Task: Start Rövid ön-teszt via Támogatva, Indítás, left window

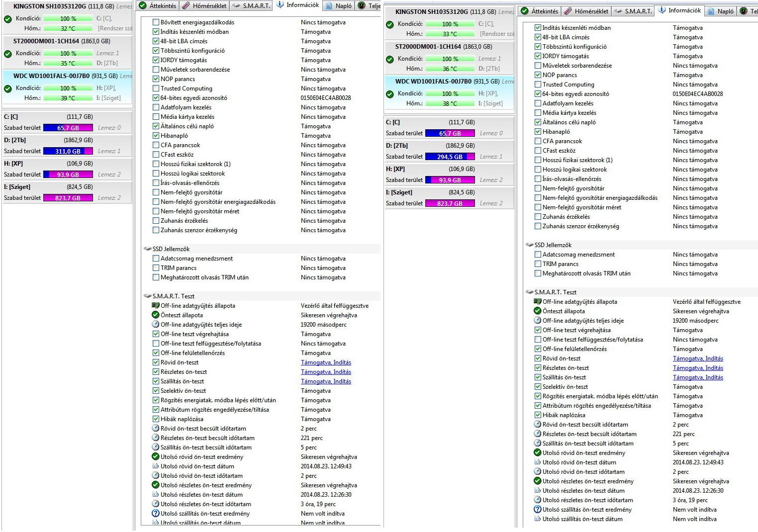Action: click(326, 362)
